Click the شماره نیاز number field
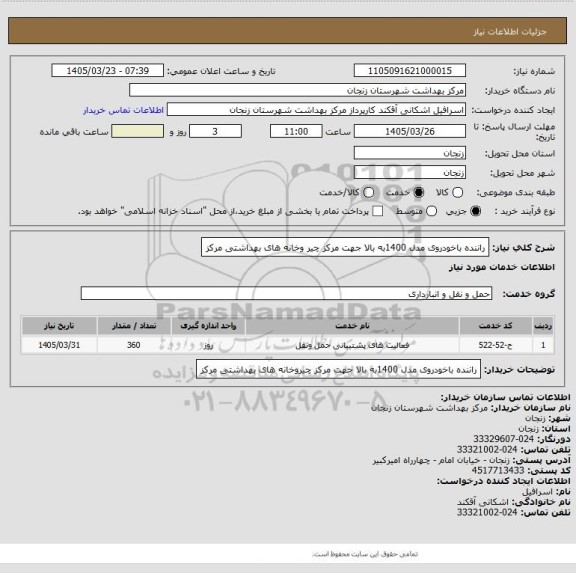 tap(410, 71)
